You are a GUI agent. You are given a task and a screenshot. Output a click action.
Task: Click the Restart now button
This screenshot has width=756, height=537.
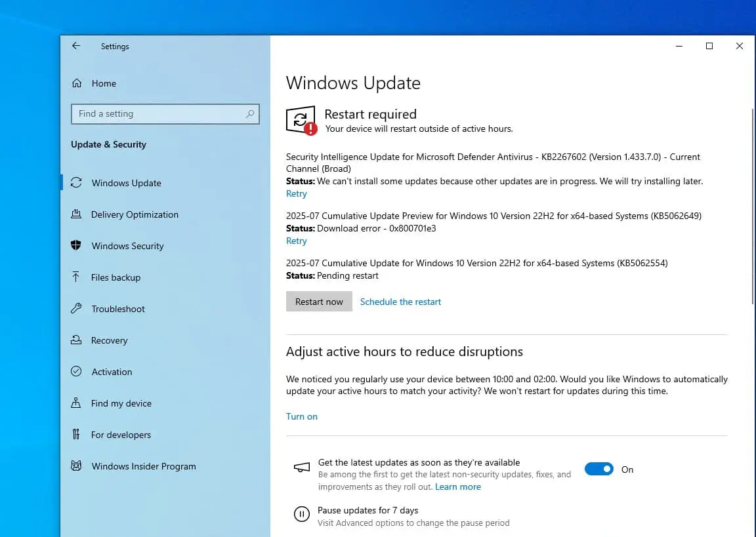[319, 302]
